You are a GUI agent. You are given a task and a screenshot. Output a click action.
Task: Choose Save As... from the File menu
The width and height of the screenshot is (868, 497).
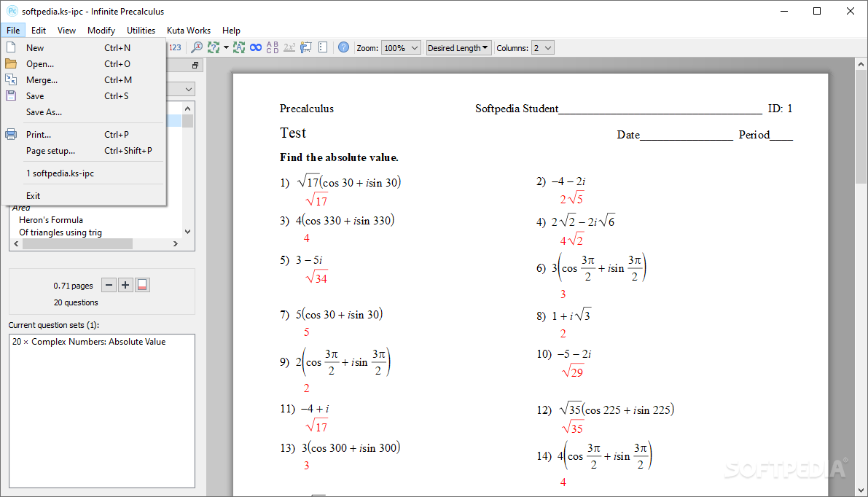(x=83, y=111)
